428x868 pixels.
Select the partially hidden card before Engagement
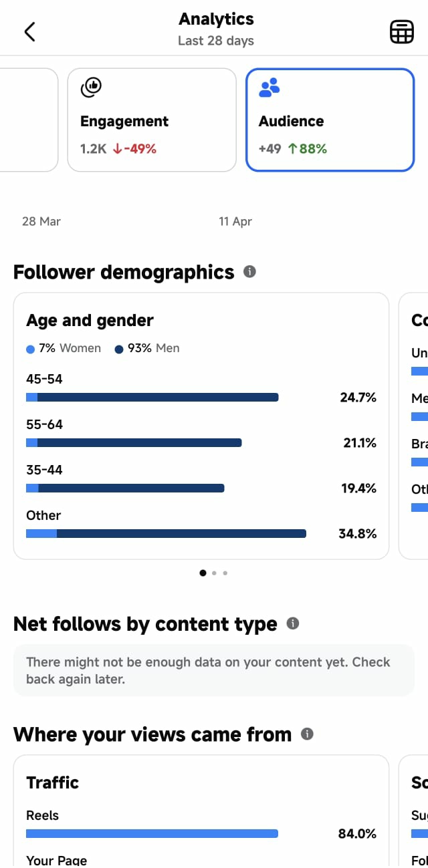(28, 120)
